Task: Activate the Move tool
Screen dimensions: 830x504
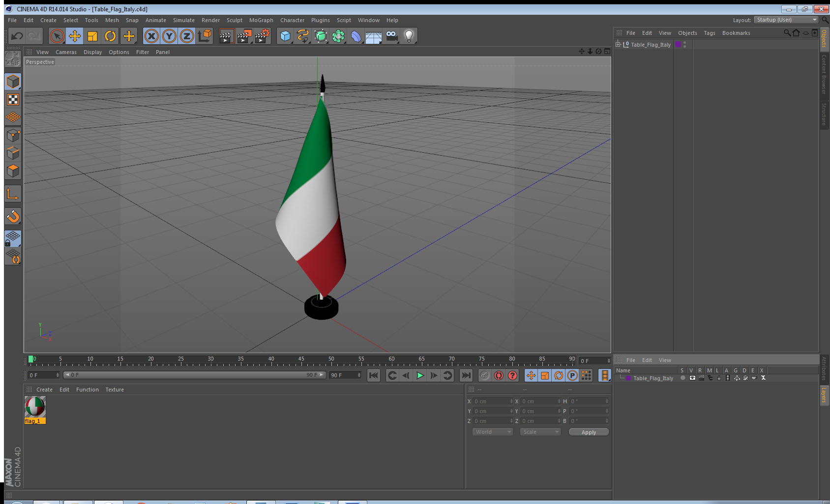Action: point(75,36)
